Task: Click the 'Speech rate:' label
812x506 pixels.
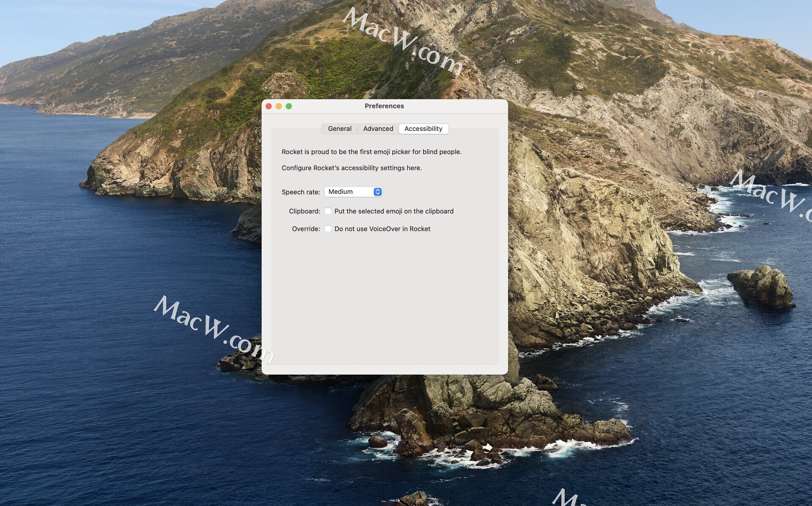Action: 301,192
